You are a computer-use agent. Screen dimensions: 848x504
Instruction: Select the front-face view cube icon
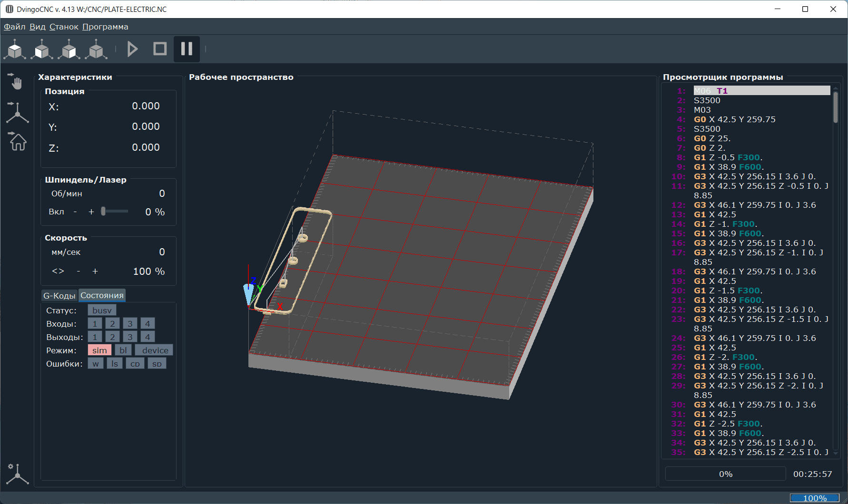coord(42,49)
